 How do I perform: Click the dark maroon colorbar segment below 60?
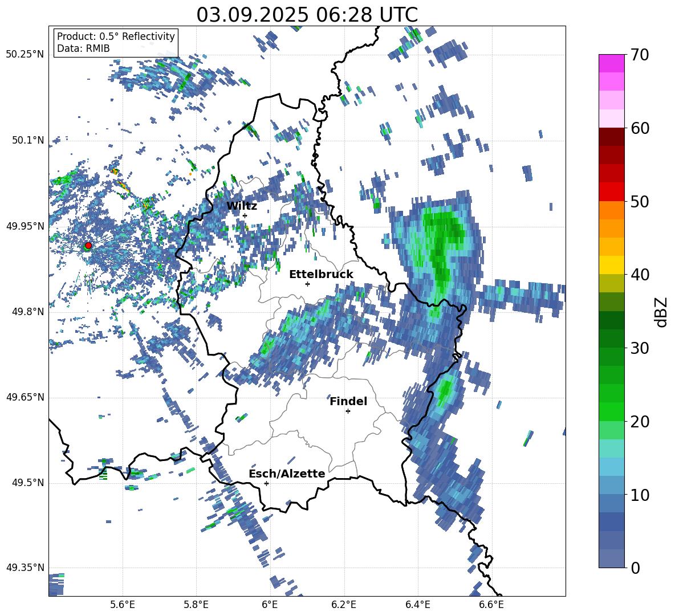tap(611, 137)
